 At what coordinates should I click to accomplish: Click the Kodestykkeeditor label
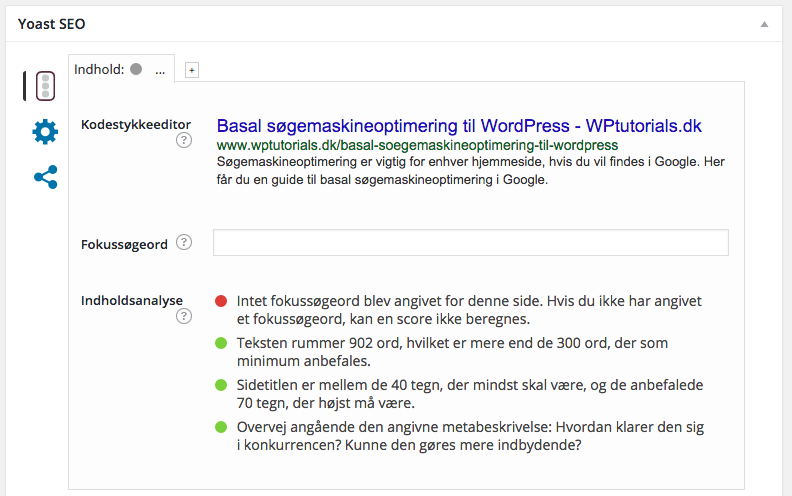(136, 125)
